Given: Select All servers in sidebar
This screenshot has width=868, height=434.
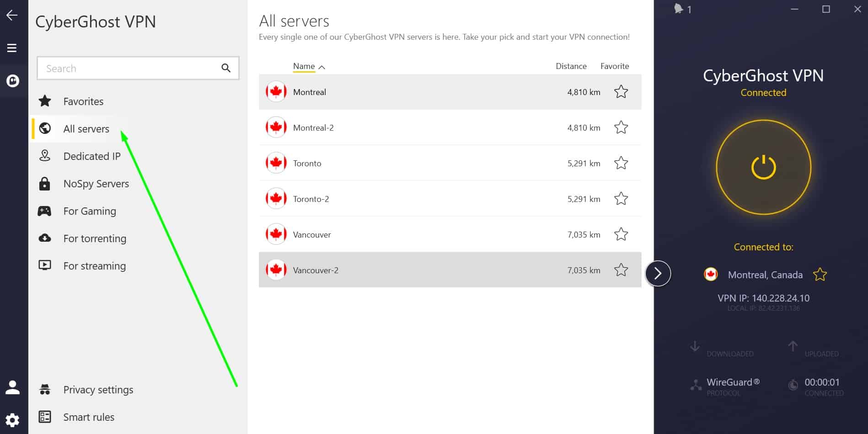Looking at the screenshot, I should point(86,129).
